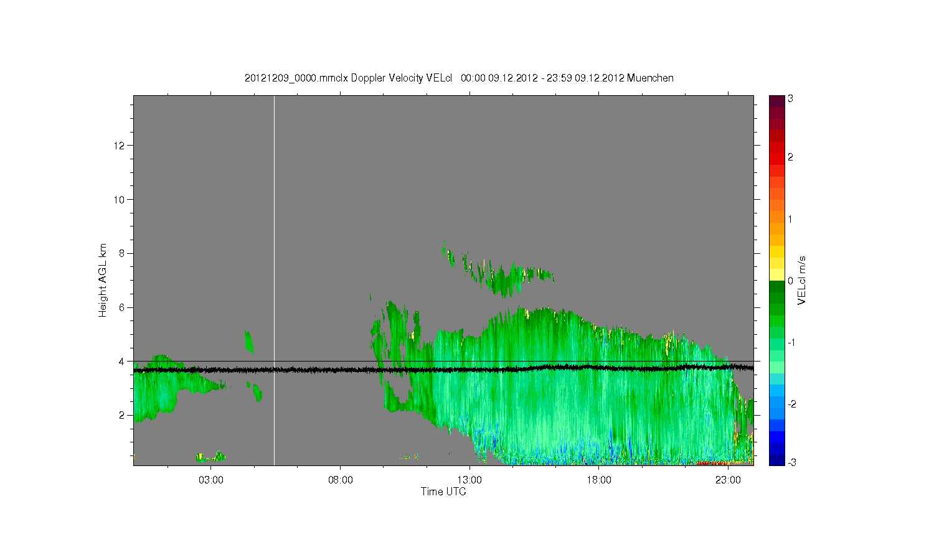Click the colorbar tick label -3 at bottom
The height and width of the screenshot is (560, 934).
[x=791, y=462]
